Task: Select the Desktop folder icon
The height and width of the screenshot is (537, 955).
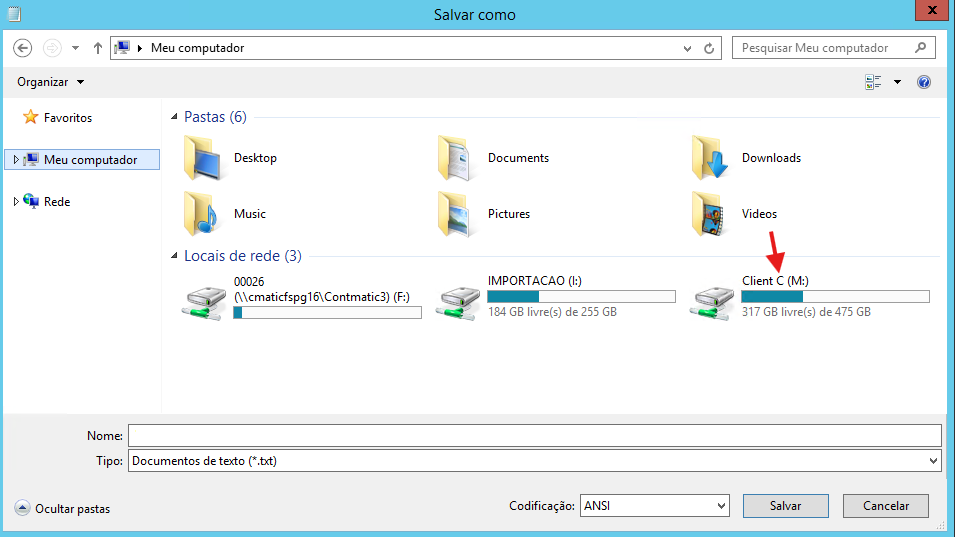Action: click(202, 158)
